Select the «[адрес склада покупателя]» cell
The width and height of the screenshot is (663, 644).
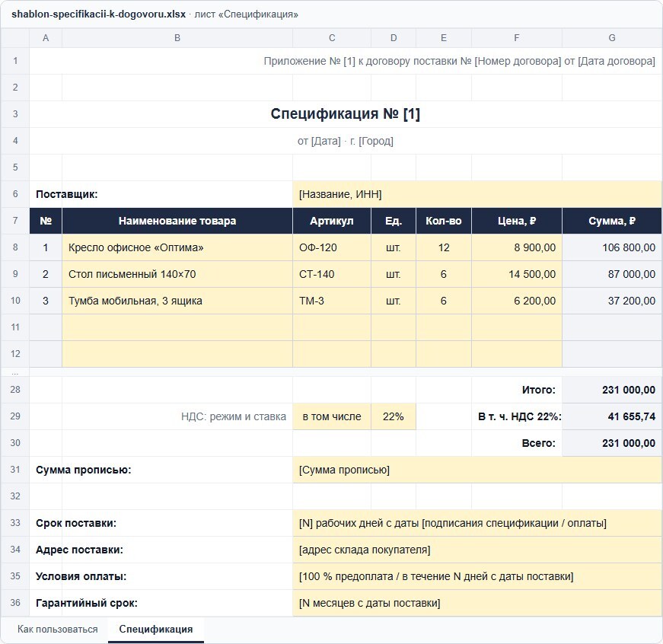[477, 550]
